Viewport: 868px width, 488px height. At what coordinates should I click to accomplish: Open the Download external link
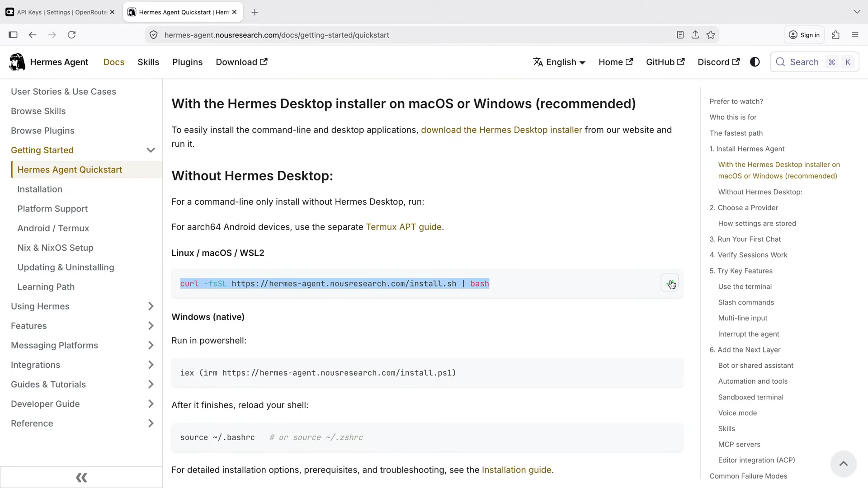[241, 62]
